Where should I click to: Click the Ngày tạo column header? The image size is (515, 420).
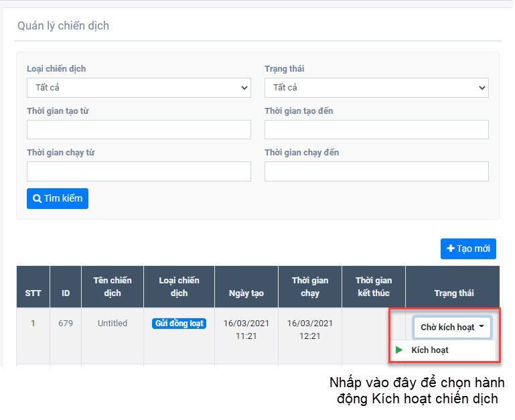[x=246, y=293]
